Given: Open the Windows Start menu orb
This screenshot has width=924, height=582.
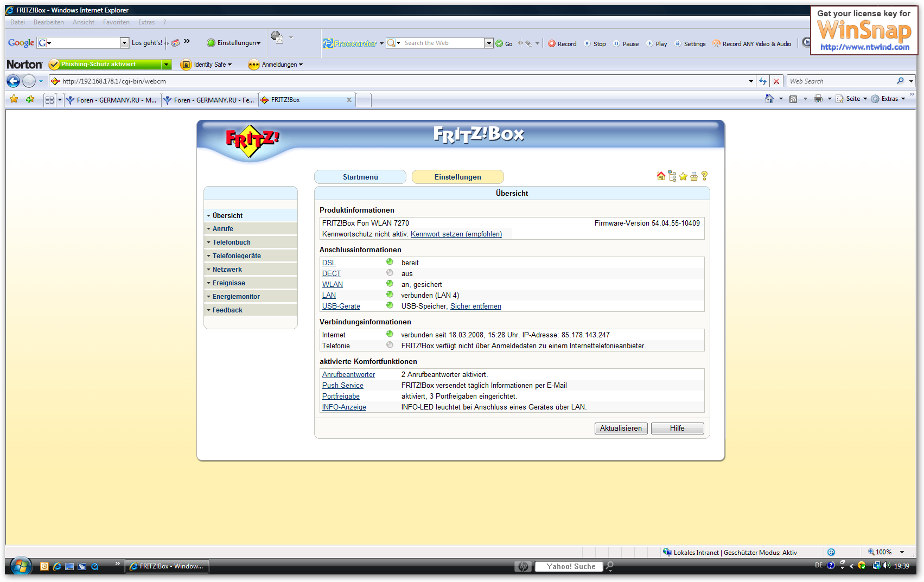Looking at the screenshot, I should [x=21, y=566].
